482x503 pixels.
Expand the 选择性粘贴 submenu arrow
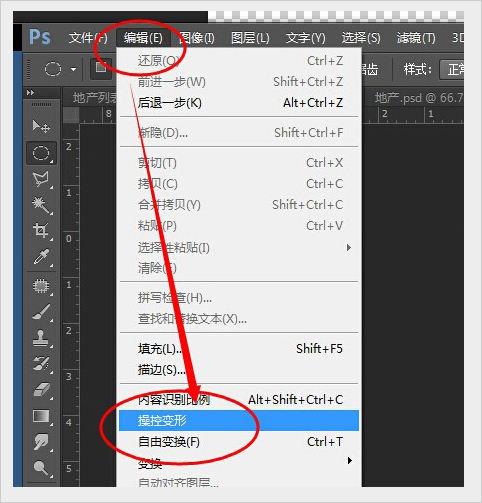349,247
